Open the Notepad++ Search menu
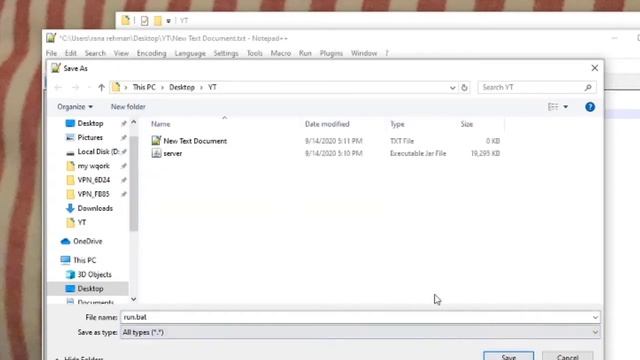 [95, 53]
